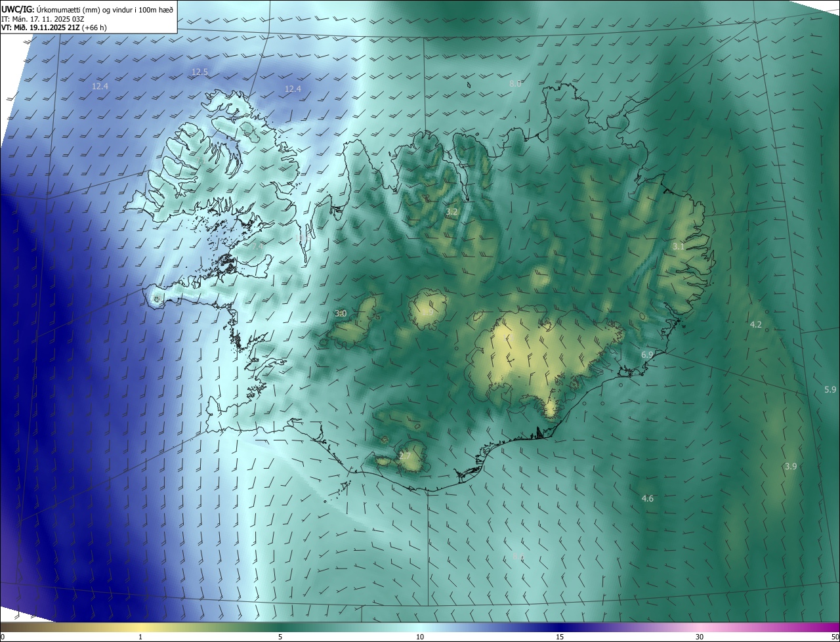
Task: Click the valid time line 'VT: Mið. 19.11.2025 21Z (+66 h)'
Action: (x=54, y=28)
